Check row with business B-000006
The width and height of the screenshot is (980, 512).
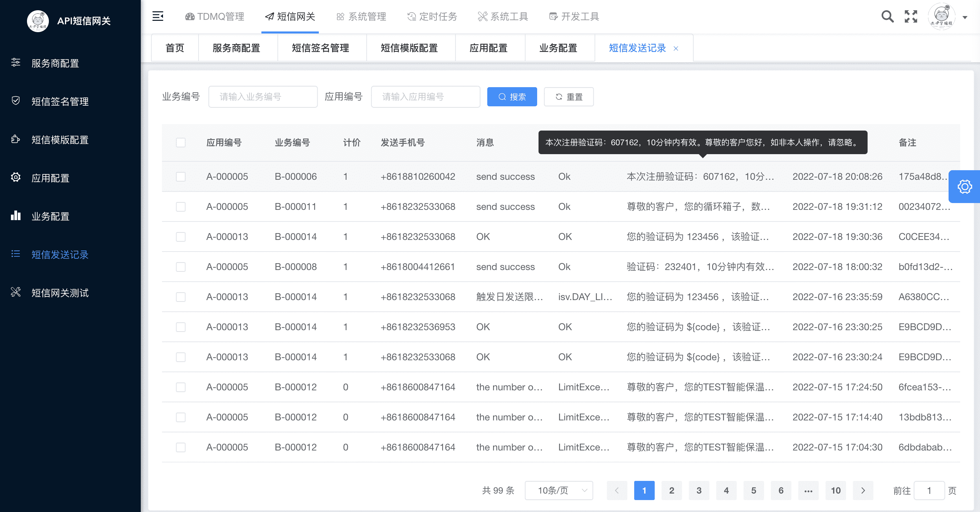click(x=181, y=177)
